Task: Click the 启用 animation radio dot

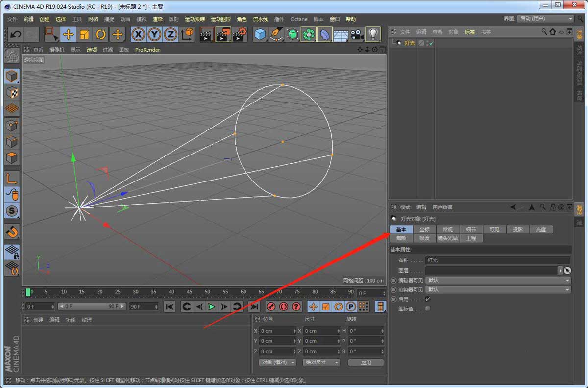Action: [x=393, y=299]
